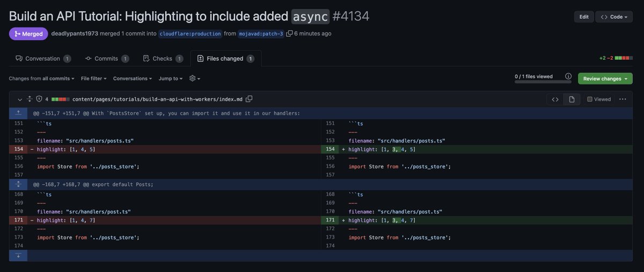Viewport: 644px width, 272px height.
Task: Click the #4134 pull request number
Action: (x=350, y=17)
